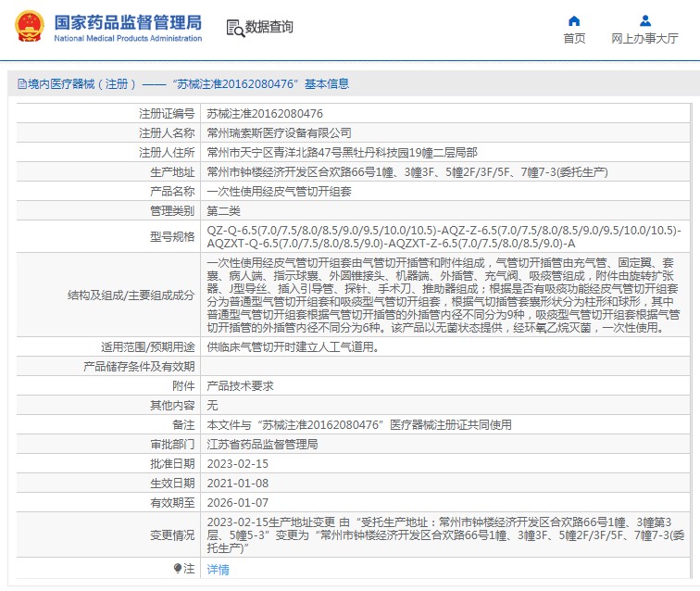This screenshot has width=700, height=591.
Task: Open the 数据查询 text link
Action: [x=269, y=28]
